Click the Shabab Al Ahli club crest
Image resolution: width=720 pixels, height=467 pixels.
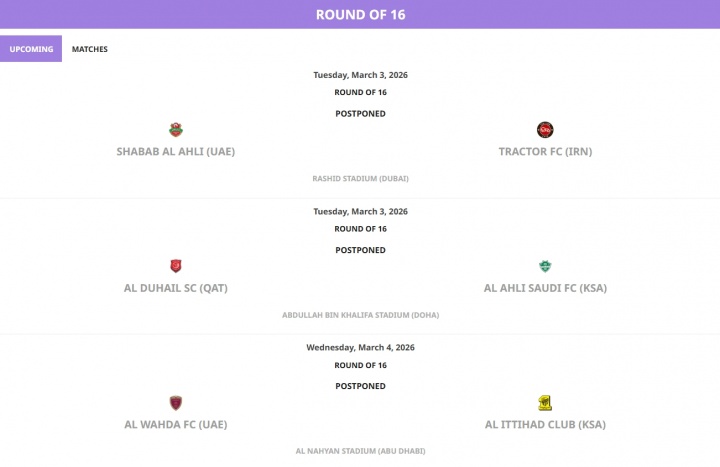click(x=176, y=130)
